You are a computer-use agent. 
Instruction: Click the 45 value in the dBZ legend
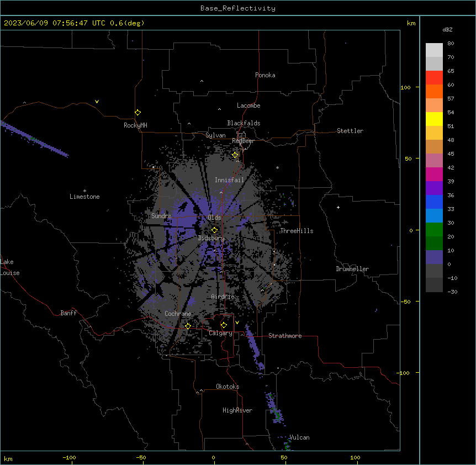click(x=451, y=154)
